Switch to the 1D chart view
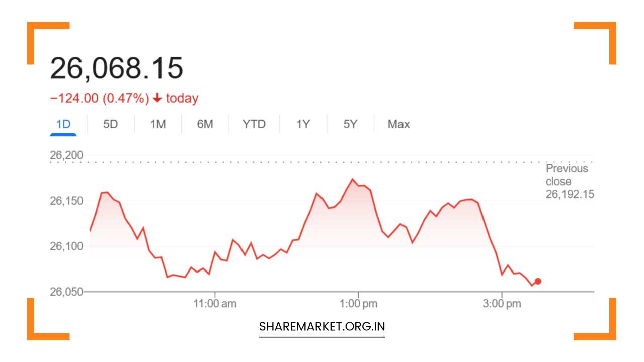The height and width of the screenshot is (362, 644). click(63, 124)
